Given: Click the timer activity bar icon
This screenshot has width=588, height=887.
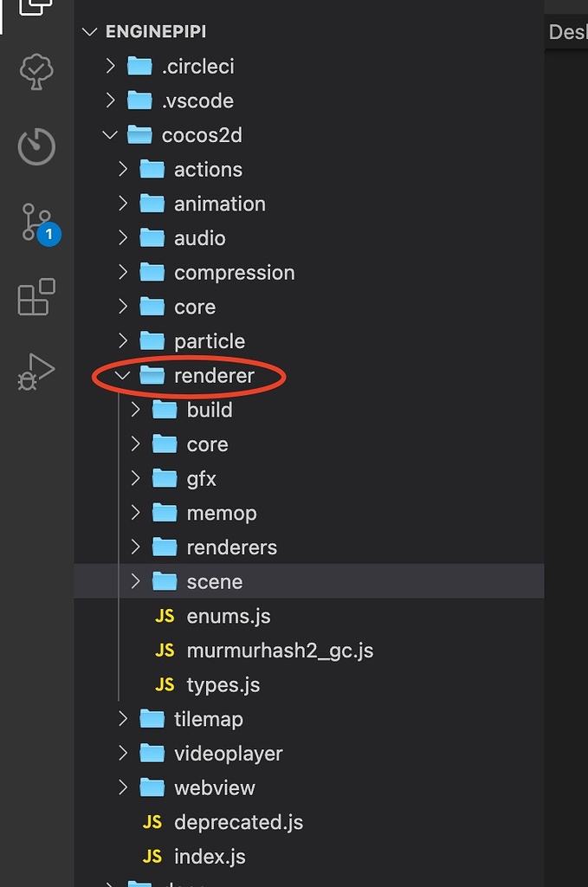Looking at the screenshot, I should pyautogui.click(x=36, y=146).
